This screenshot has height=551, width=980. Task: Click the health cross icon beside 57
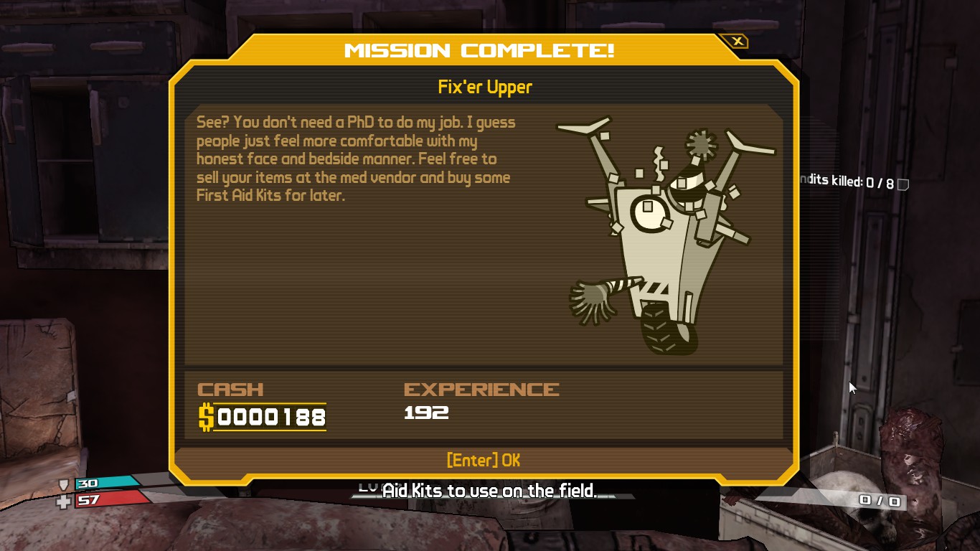point(64,501)
